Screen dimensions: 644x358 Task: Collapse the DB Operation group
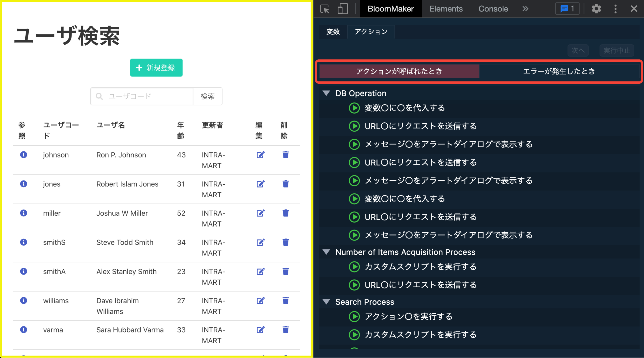pyautogui.click(x=326, y=93)
